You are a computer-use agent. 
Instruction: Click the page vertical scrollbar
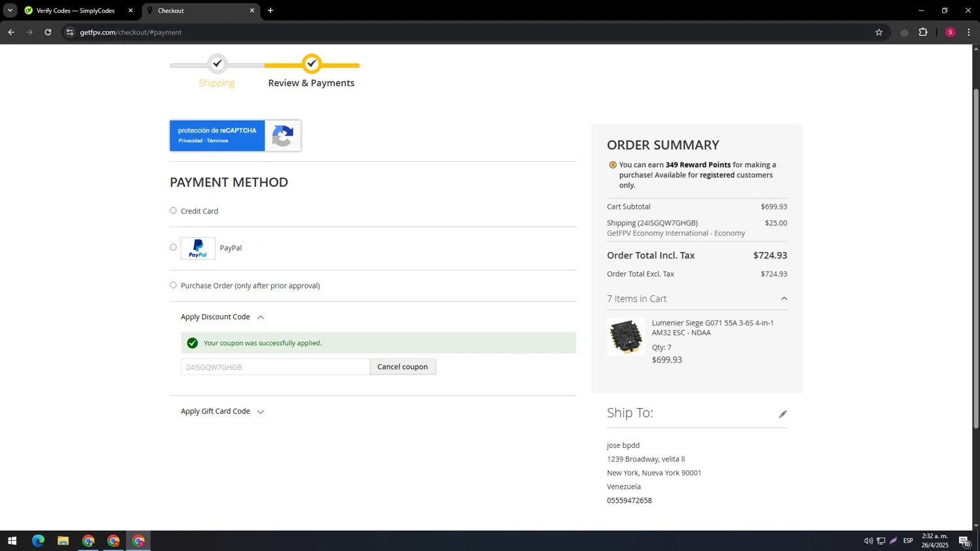[x=976, y=259]
